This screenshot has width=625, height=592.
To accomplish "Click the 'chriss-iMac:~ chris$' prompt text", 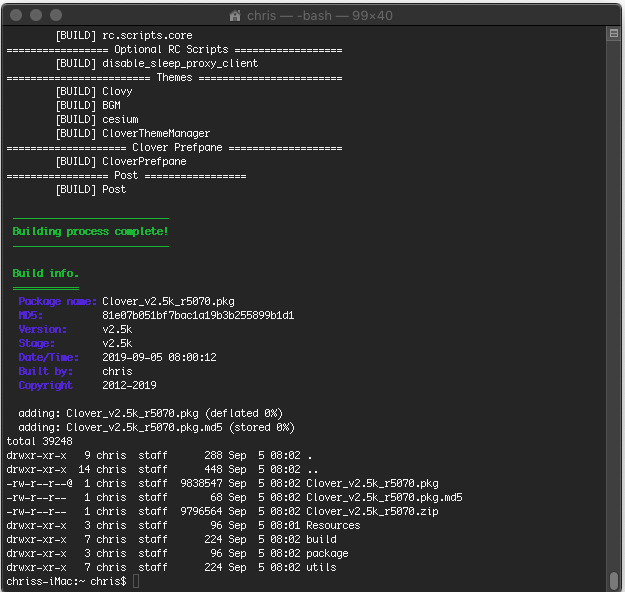I will pyautogui.click(x=66, y=581).
